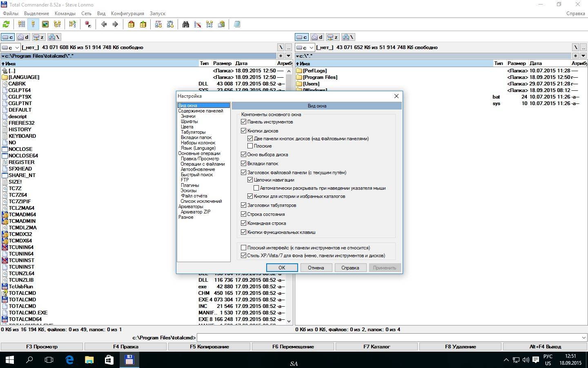The image size is (588, 368).
Task: Open the Notepad toolbar icon
Action: click(x=237, y=25)
